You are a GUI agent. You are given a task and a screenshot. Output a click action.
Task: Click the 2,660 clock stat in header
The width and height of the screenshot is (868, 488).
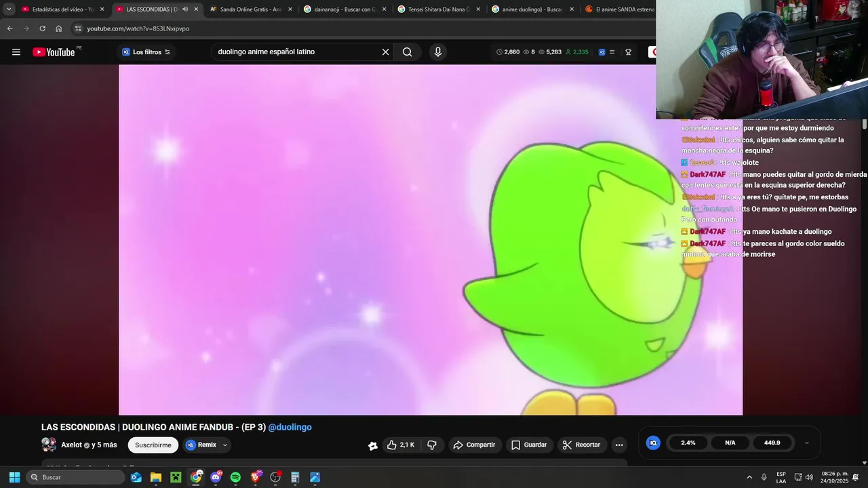(508, 52)
